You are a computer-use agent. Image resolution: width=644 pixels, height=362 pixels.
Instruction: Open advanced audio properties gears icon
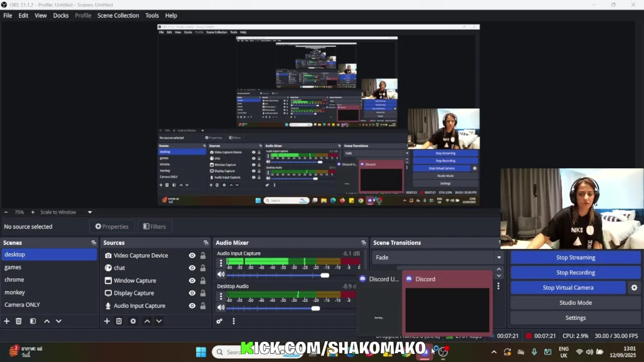pyautogui.click(x=219, y=321)
